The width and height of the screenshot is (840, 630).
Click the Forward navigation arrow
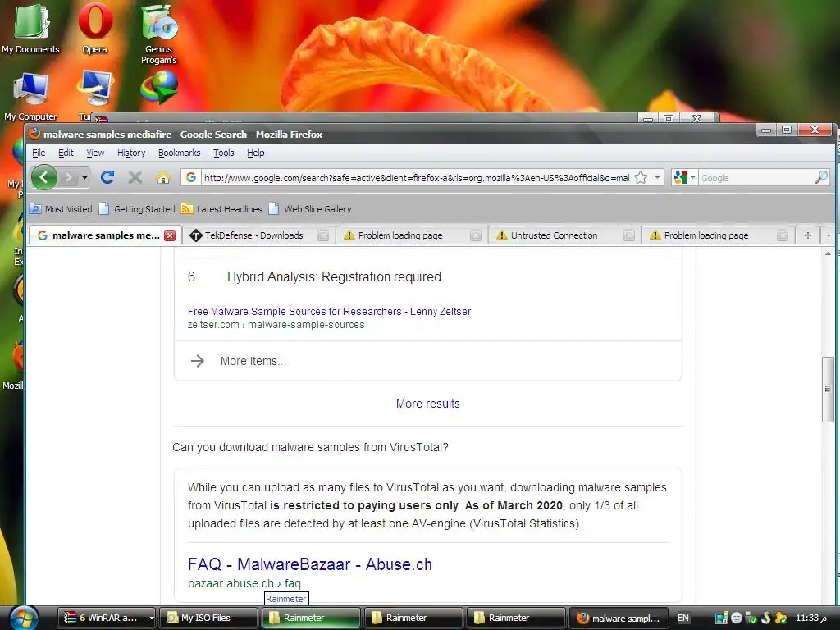point(69,177)
